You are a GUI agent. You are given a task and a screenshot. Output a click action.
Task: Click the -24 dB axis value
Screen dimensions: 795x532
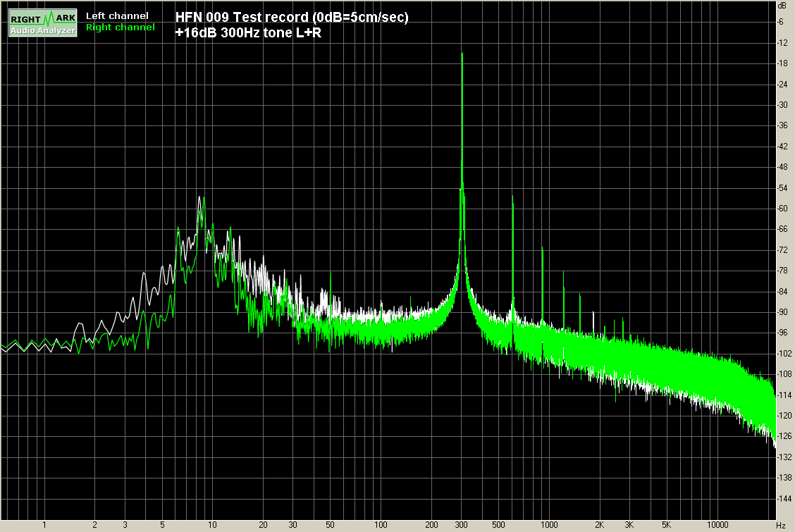pos(782,84)
